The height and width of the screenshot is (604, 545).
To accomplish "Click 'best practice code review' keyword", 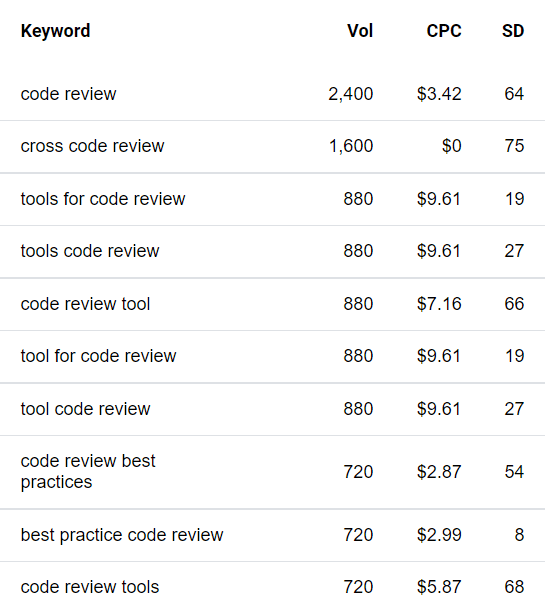I will tap(122, 535).
